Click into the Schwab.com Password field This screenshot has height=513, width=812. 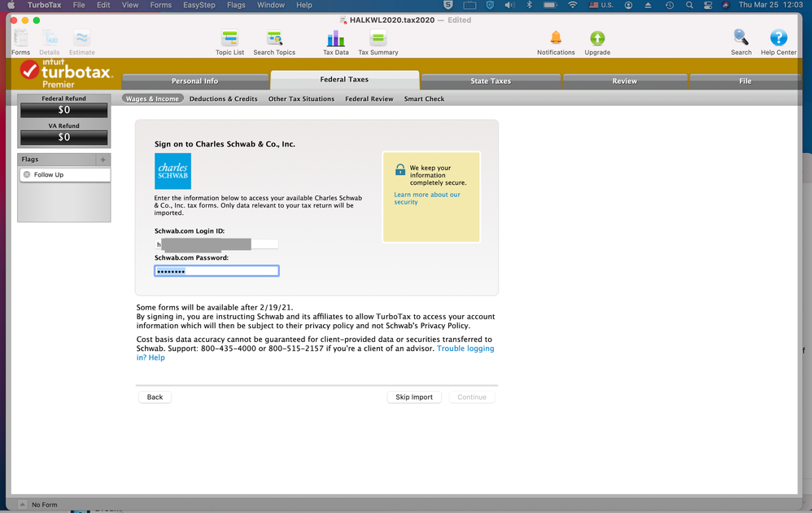[216, 271]
